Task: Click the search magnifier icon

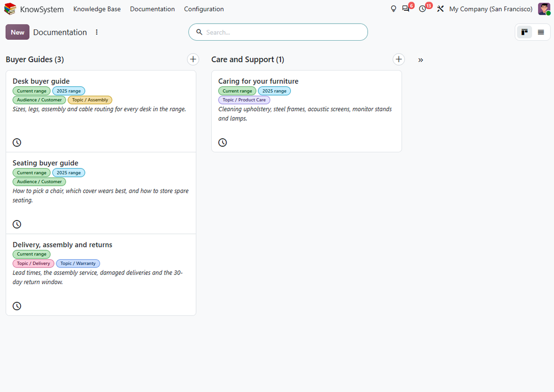Action: (x=199, y=32)
